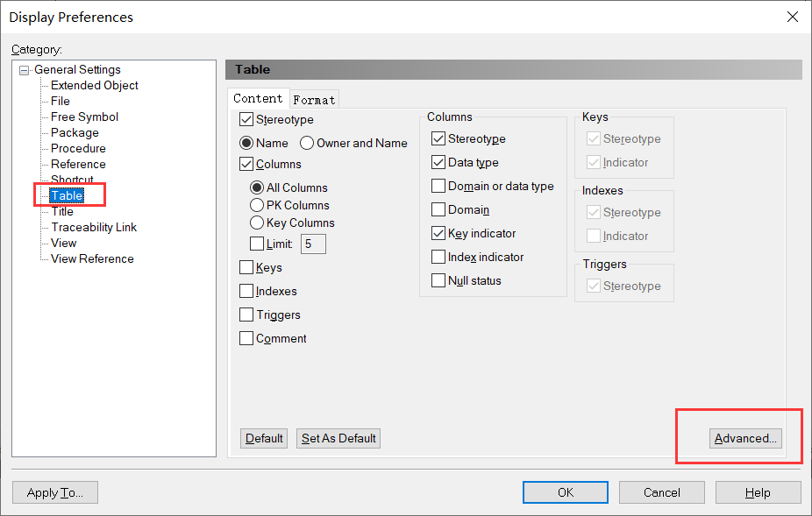Select File category in the tree
This screenshot has width=812, height=516.
[61, 102]
